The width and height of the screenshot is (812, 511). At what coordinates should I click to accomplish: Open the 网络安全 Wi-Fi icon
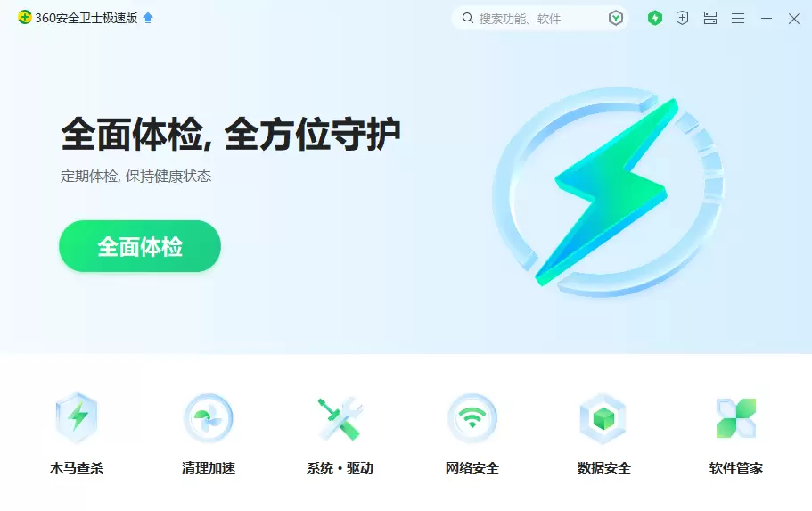coord(472,417)
